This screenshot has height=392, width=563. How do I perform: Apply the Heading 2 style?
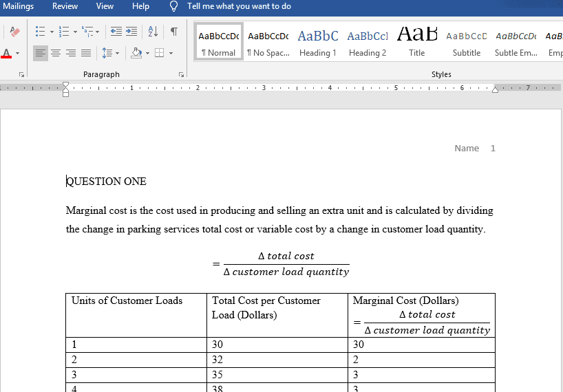368,41
